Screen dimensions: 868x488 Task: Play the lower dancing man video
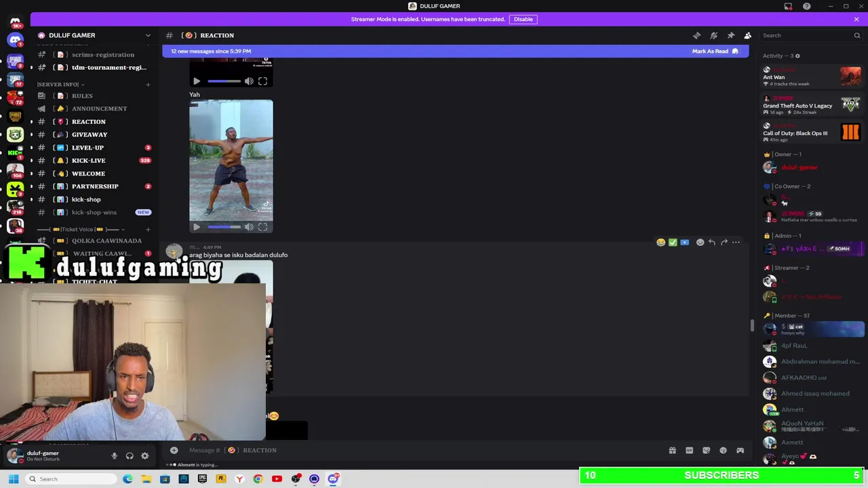(x=197, y=227)
